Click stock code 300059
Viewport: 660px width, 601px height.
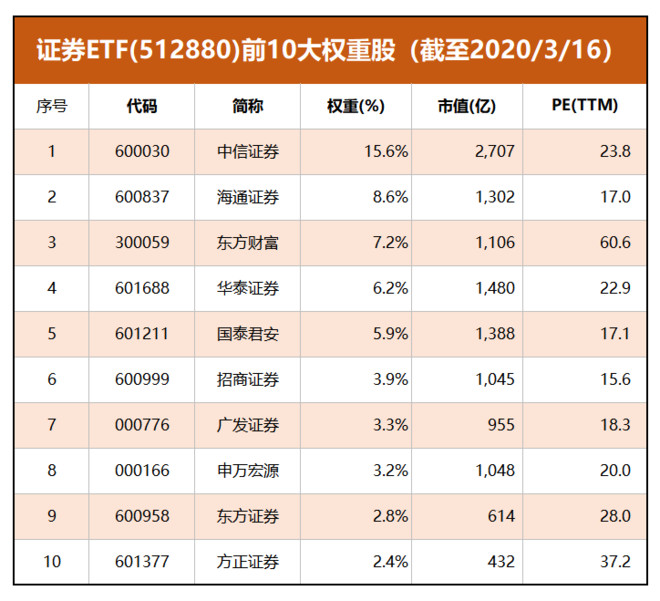tap(142, 242)
